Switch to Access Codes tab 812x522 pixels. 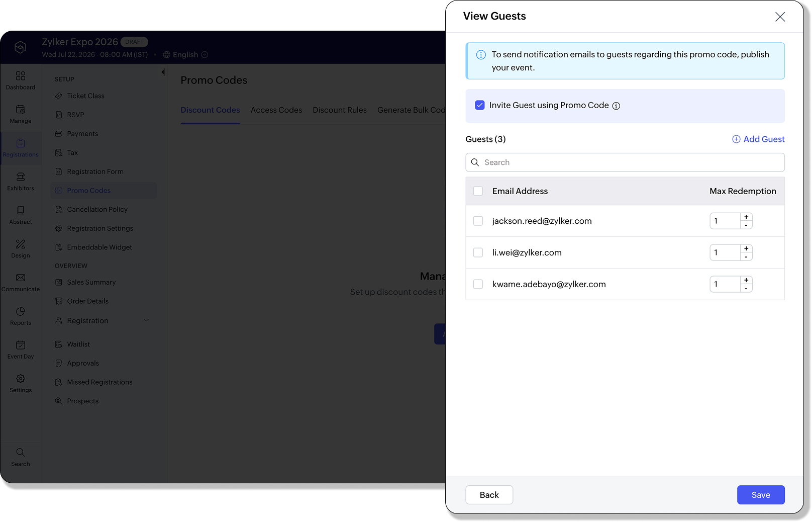[x=276, y=110]
